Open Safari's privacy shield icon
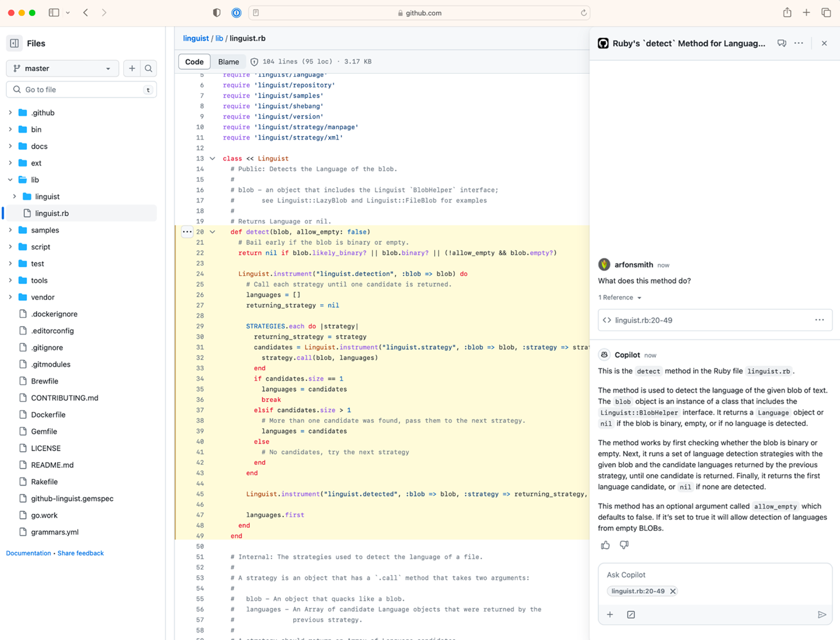 click(216, 12)
